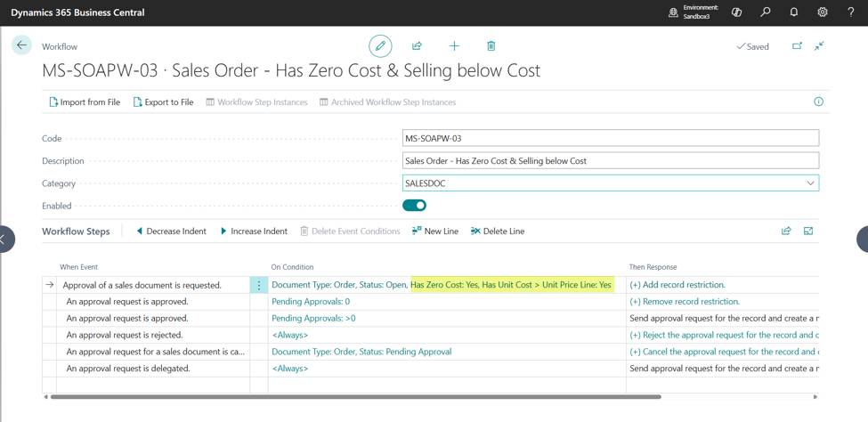Open response (+) Reject the approval request
Viewport: 868px width, 422px height.
click(x=724, y=335)
